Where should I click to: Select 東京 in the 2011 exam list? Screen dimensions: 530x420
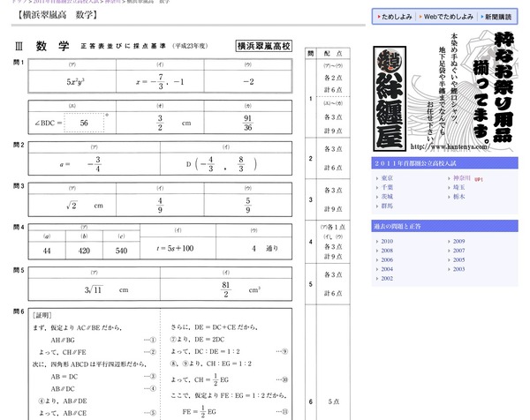(x=387, y=178)
